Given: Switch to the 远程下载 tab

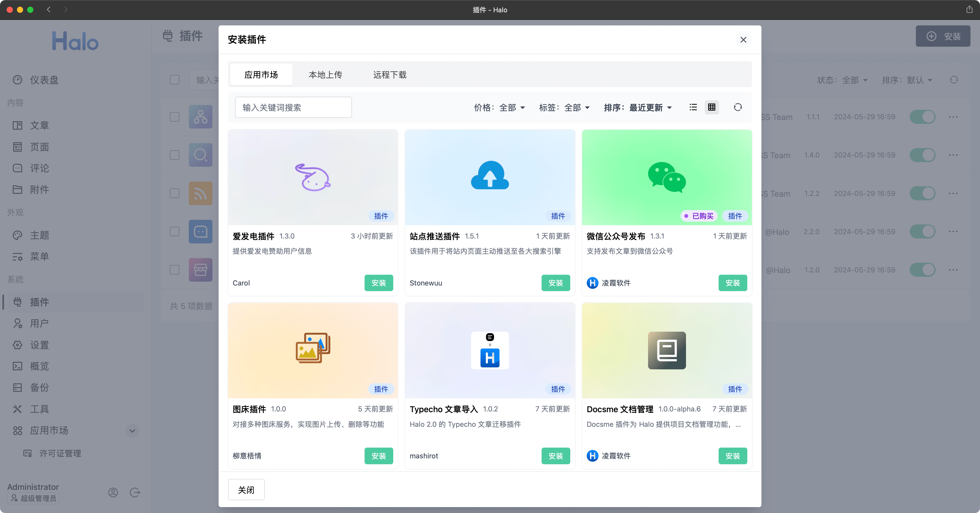Looking at the screenshot, I should tap(389, 75).
